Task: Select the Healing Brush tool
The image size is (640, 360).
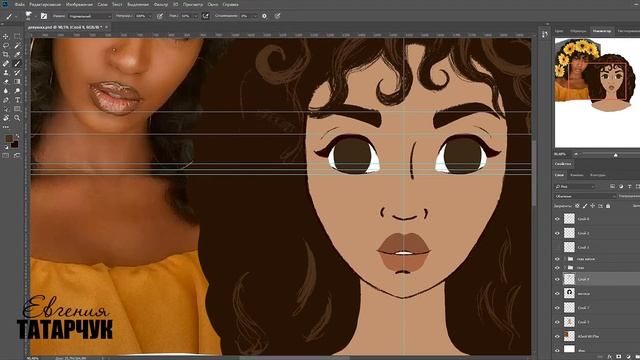Action: tap(6, 64)
